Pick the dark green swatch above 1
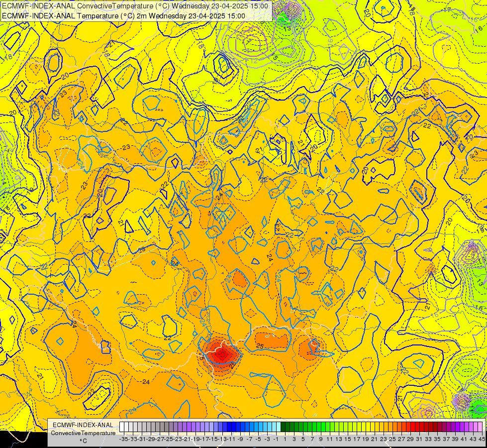487x448 pixels. pyautogui.click(x=283, y=427)
